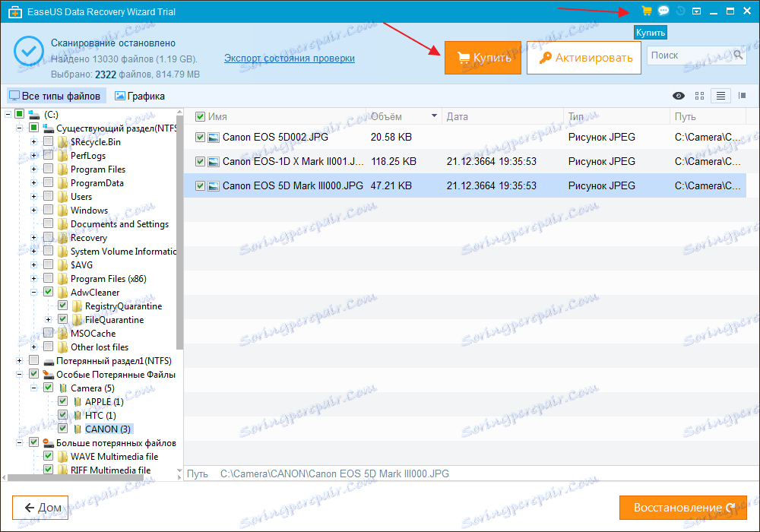
Task: Collapse the (C:) drive tree node
Action: [x=8, y=114]
